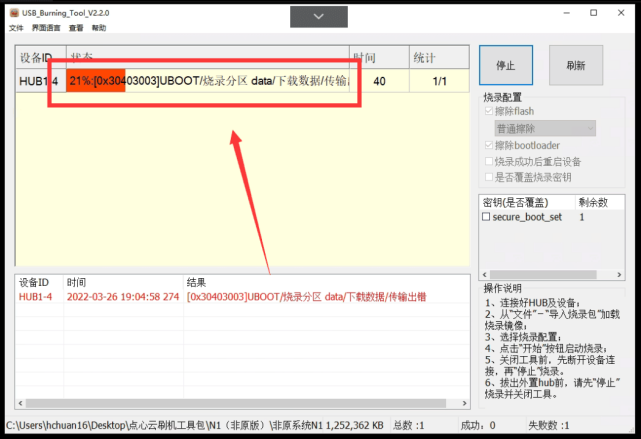Open the 普通擦除 dropdown
Screen dimensions: 641x439
(544, 129)
